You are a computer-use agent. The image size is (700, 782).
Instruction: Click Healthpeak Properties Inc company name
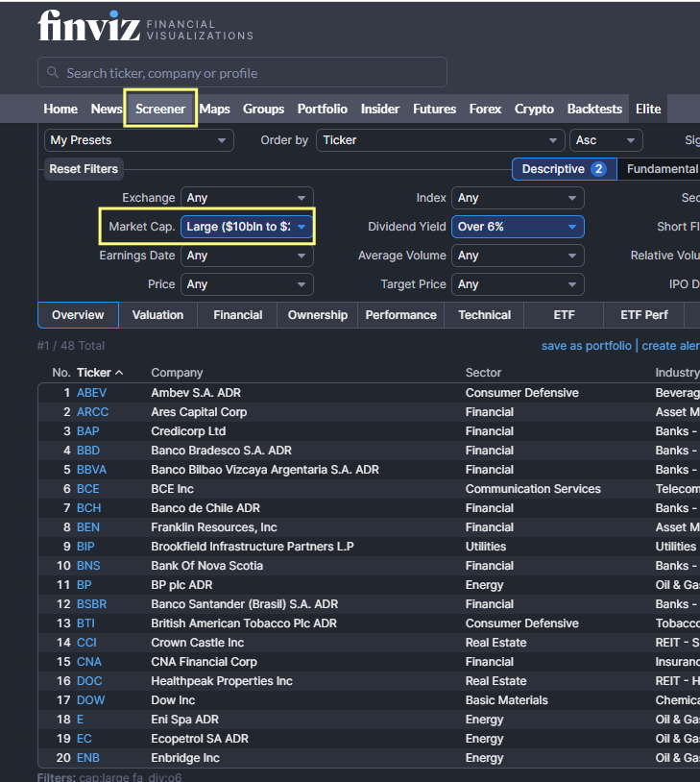coord(222,681)
